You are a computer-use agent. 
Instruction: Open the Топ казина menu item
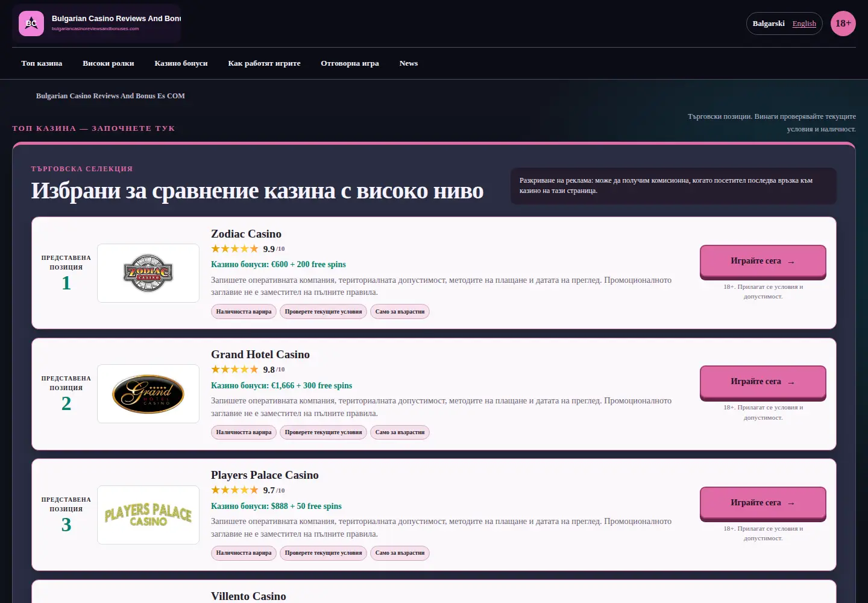42,63
